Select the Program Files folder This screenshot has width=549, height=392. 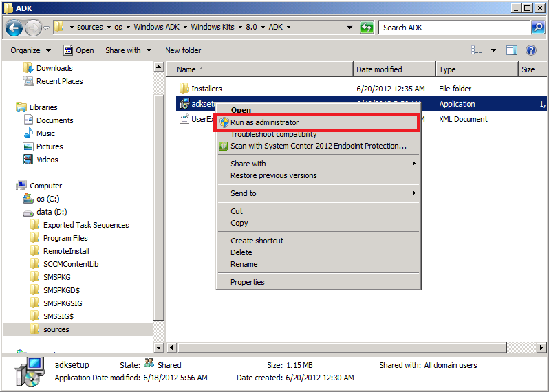click(x=58, y=238)
